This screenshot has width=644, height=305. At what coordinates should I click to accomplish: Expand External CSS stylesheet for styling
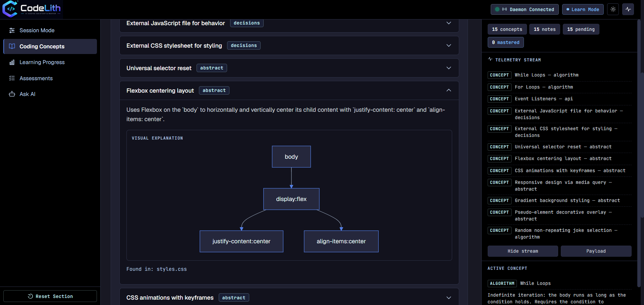[289, 46]
